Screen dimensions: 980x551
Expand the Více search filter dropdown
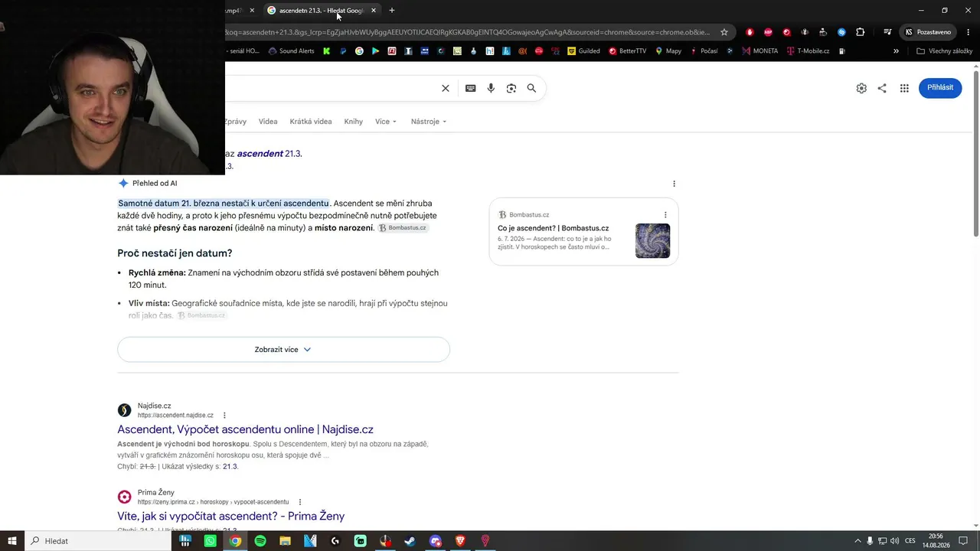click(386, 122)
